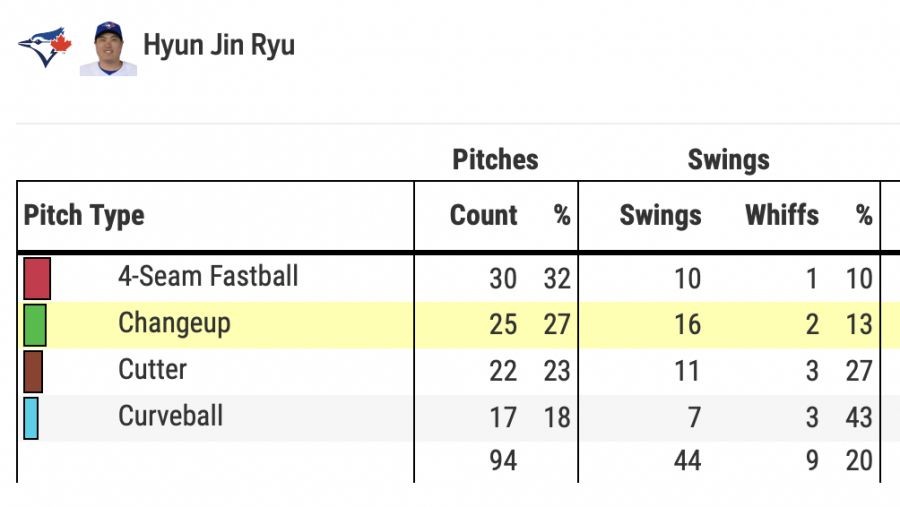Click the brown Cutter color swatch
Viewport: 900px width, 507px height.
tap(33, 371)
